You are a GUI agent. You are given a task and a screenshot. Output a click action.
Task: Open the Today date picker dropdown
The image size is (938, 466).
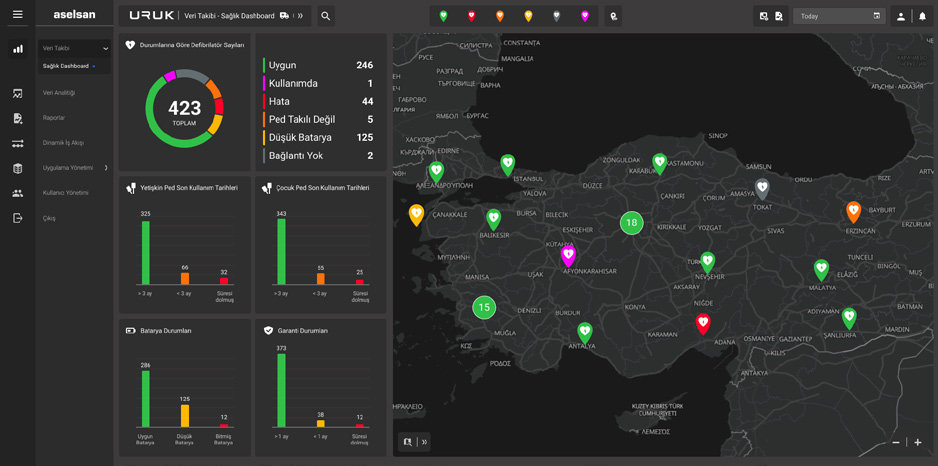839,16
